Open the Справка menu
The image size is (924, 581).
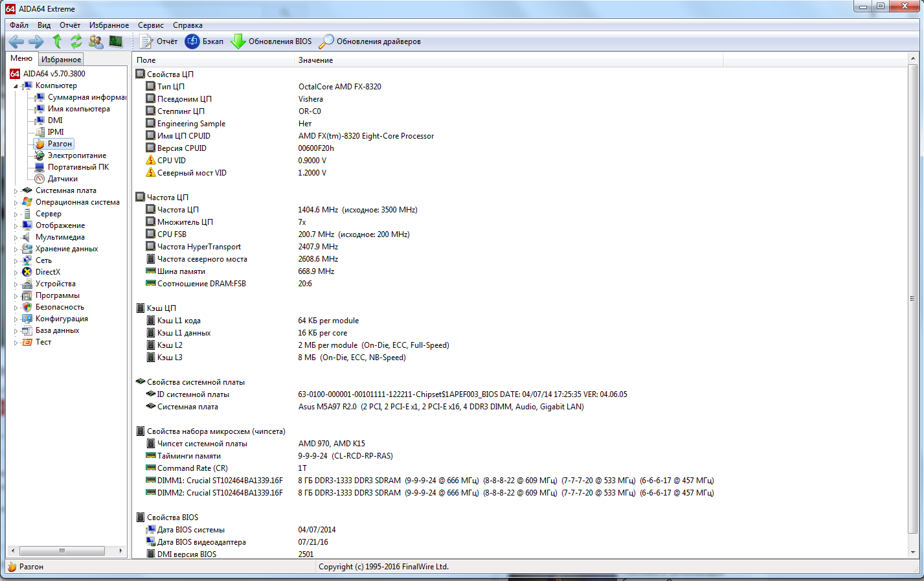point(188,25)
